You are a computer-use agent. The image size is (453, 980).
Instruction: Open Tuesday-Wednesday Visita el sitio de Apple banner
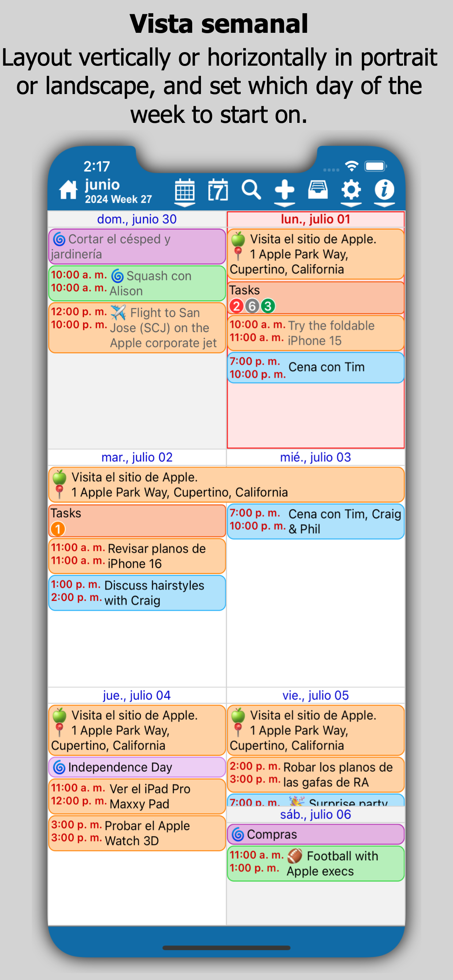tap(226, 485)
